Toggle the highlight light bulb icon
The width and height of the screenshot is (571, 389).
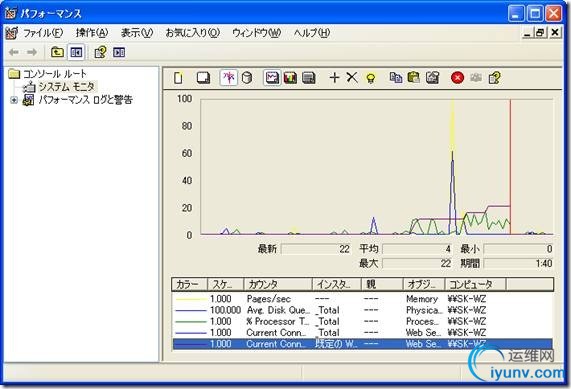(x=370, y=78)
